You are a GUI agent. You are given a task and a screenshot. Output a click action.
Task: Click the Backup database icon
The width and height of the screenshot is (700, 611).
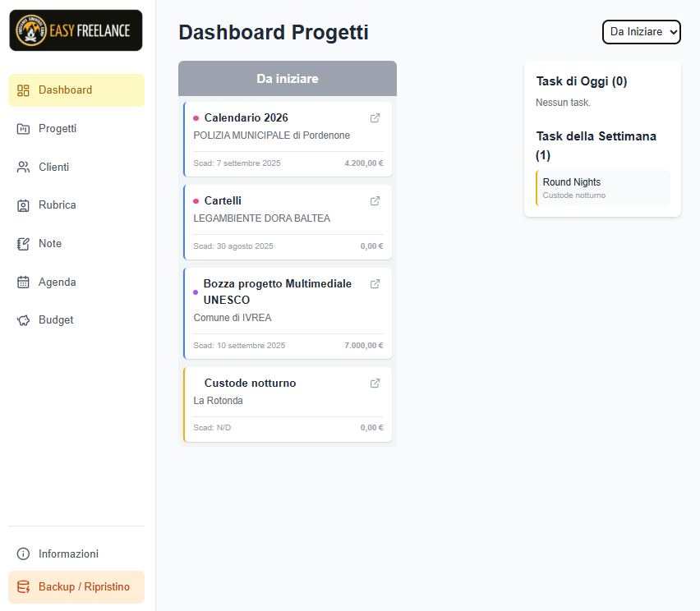[x=23, y=587]
